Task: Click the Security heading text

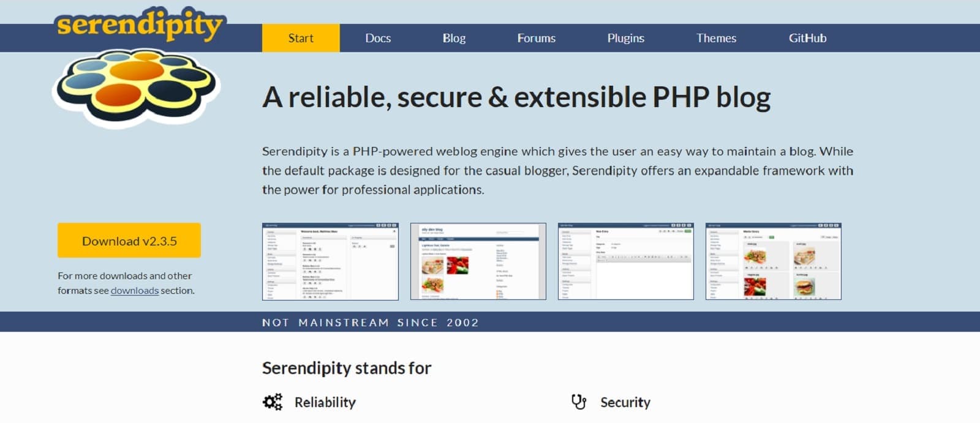Action: point(625,402)
